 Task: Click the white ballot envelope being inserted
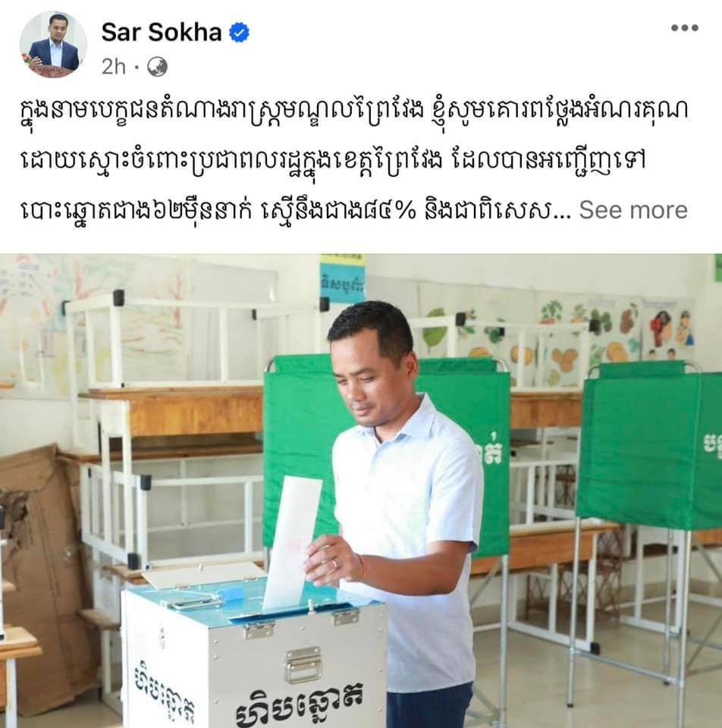293,541
